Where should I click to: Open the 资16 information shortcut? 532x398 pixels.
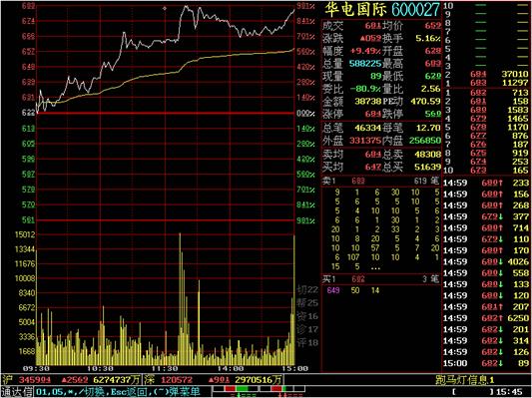click(x=307, y=316)
